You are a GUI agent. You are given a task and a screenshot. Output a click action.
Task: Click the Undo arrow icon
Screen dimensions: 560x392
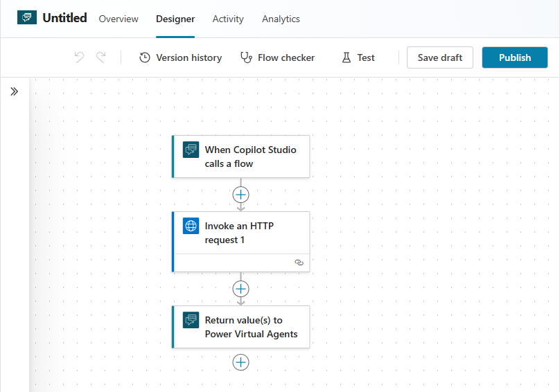tap(79, 57)
